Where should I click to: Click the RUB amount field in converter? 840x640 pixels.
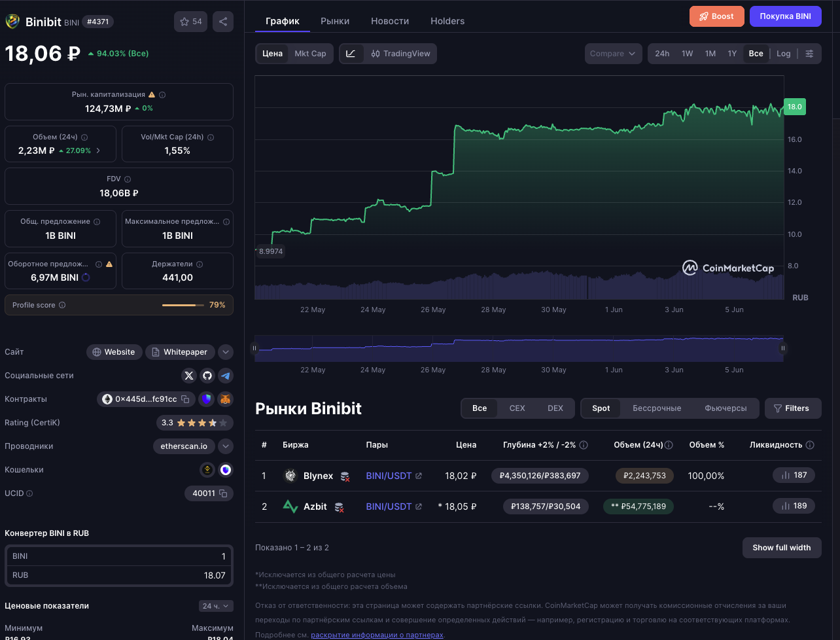click(x=119, y=575)
